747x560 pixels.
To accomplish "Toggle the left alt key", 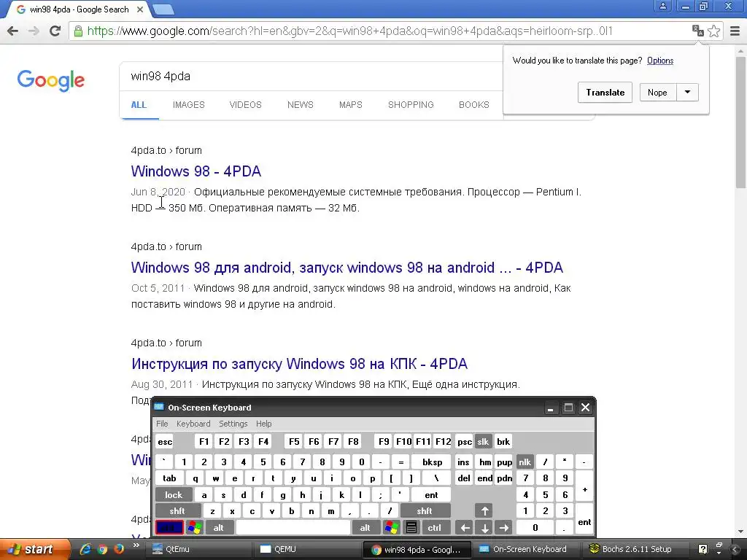I will (218, 528).
